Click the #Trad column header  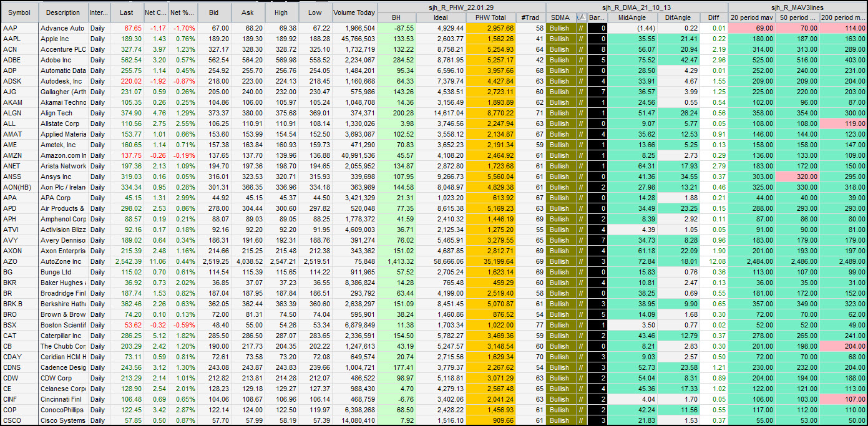pyautogui.click(x=530, y=17)
